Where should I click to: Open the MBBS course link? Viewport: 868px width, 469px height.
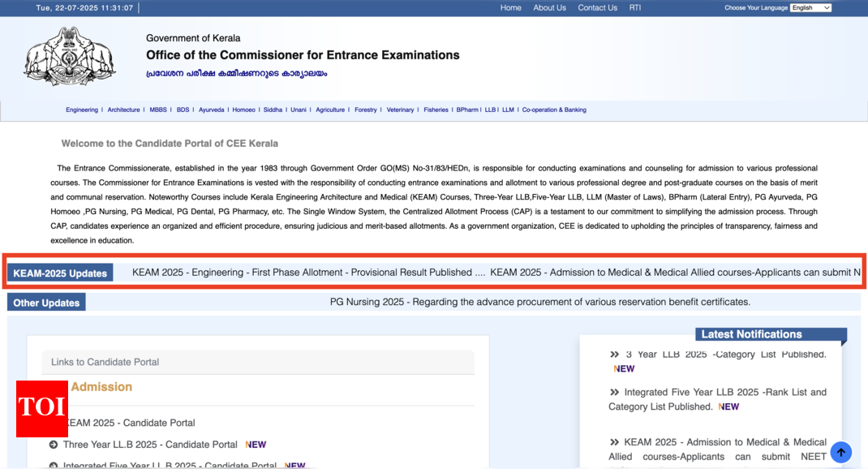pyautogui.click(x=157, y=110)
